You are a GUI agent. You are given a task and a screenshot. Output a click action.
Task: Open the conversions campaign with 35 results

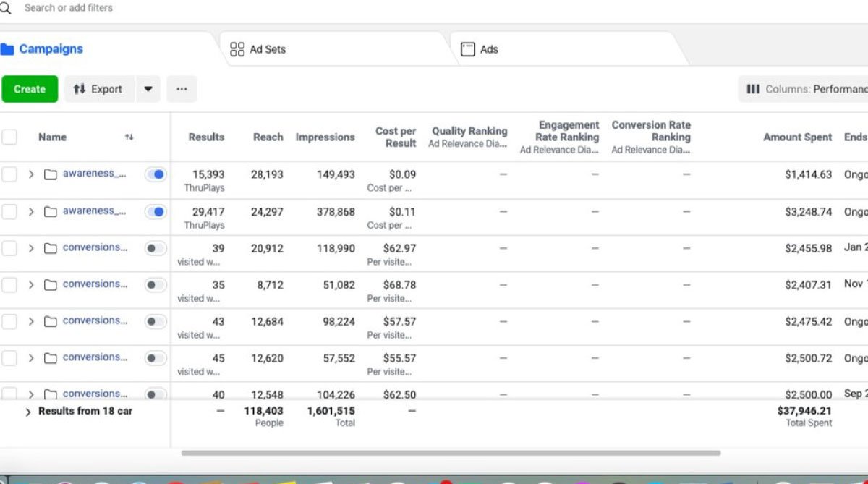(x=94, y=284)
